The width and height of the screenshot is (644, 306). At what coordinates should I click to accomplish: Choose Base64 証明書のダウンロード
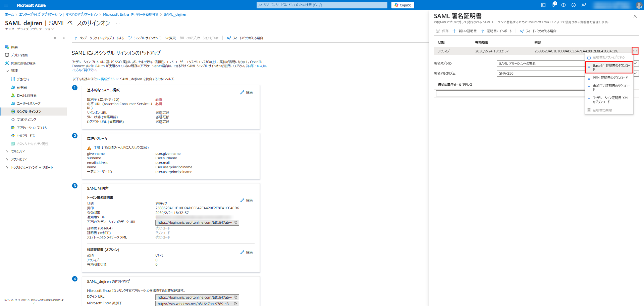pos(609,68)
